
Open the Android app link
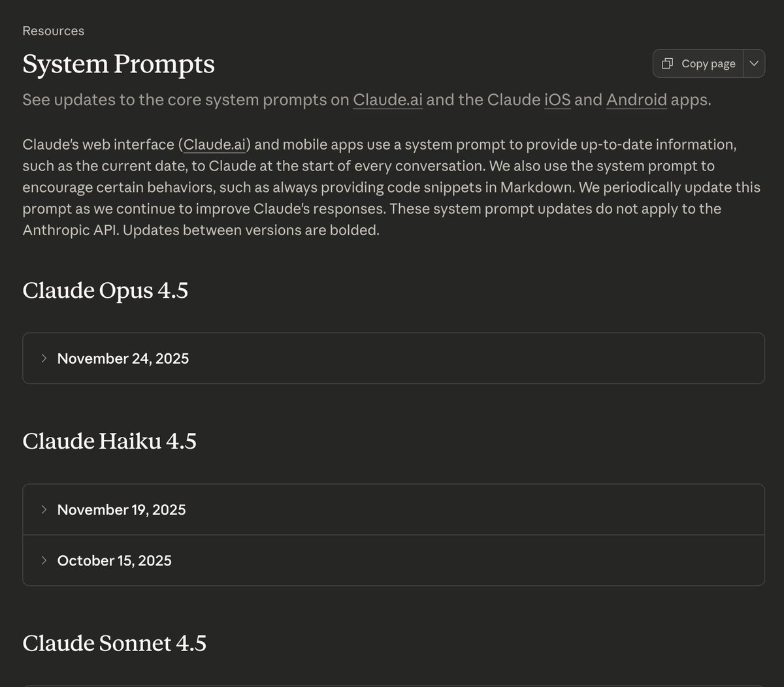(x=636, y=100)
